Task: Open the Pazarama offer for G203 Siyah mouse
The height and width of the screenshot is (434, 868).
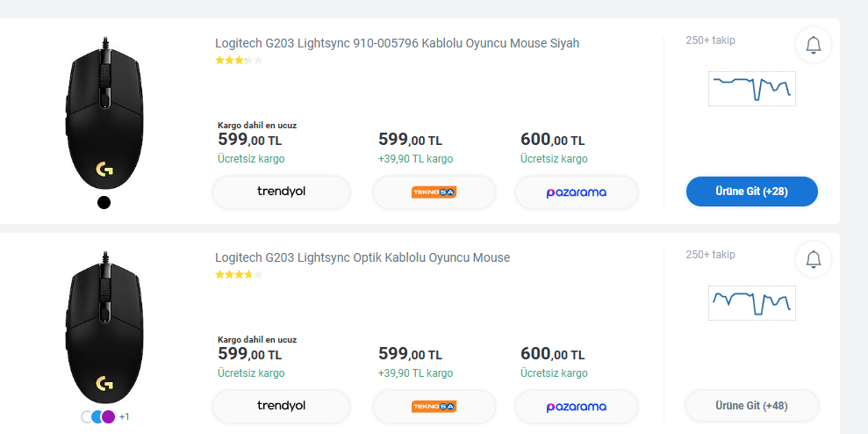Action: pyautogui.click(x=576, y=192)
